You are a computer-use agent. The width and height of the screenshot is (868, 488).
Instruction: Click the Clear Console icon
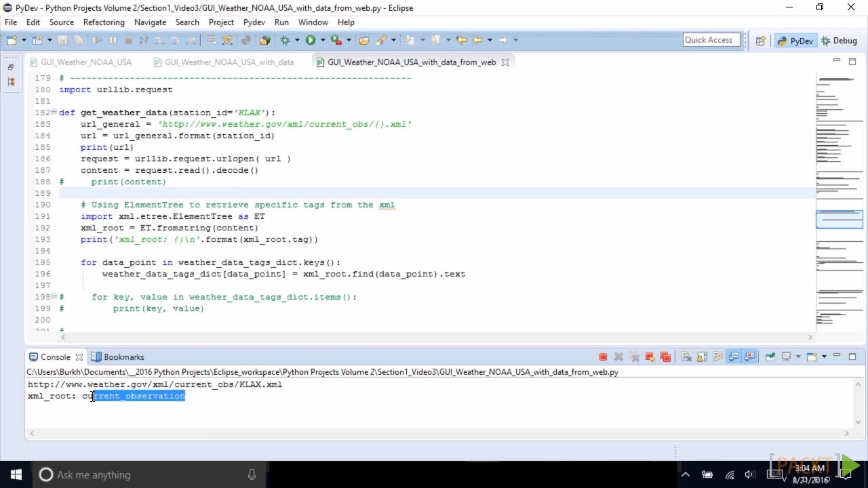tap(686, 357)
